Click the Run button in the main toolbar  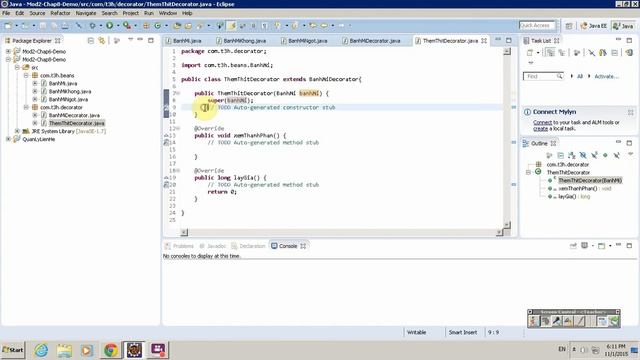[x=109, y=26]
